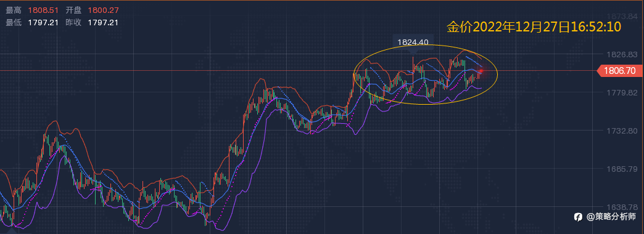
Task: Click the 1638.78 price axis label
Action: pos(622,207)
